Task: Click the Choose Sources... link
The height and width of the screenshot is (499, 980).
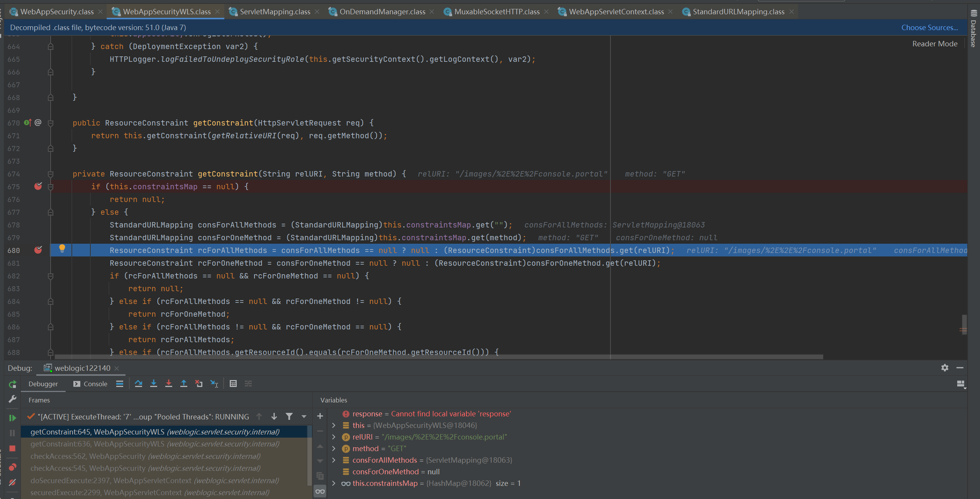Action: pos(929,27)
